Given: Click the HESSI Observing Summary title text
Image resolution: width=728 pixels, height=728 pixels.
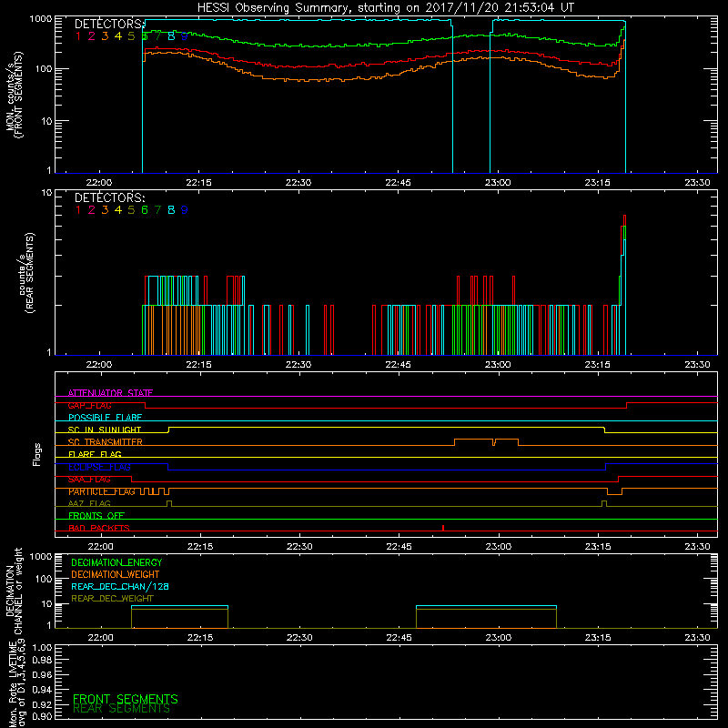Looking at the screenshot, I should (x=385, y=8).
